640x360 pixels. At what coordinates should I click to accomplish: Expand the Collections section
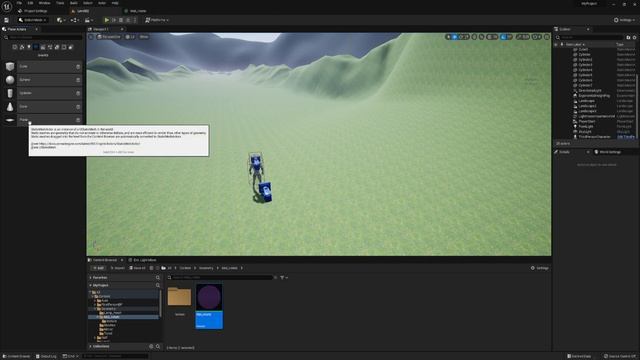tap(91, 347)
